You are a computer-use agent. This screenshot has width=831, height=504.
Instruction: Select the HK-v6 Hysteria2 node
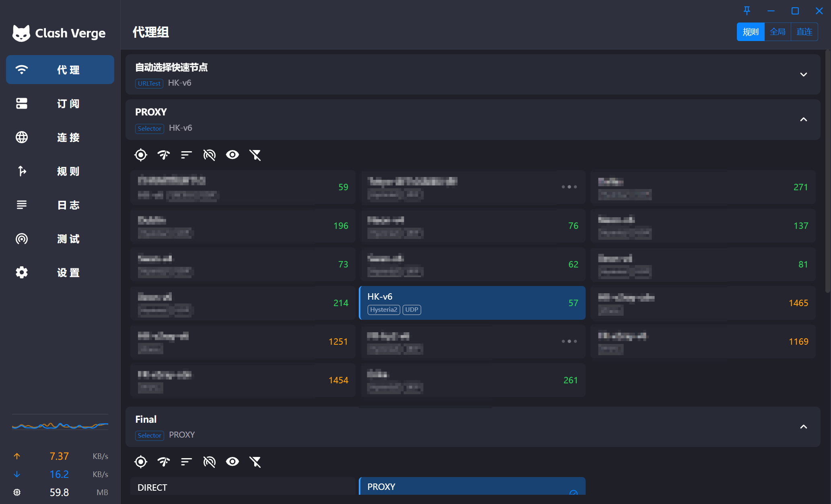coord(472,303)
